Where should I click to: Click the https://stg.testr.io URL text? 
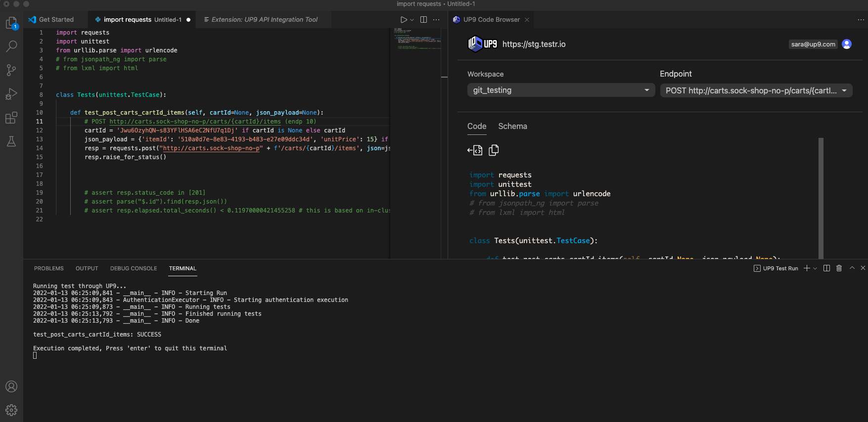point(534,44)
